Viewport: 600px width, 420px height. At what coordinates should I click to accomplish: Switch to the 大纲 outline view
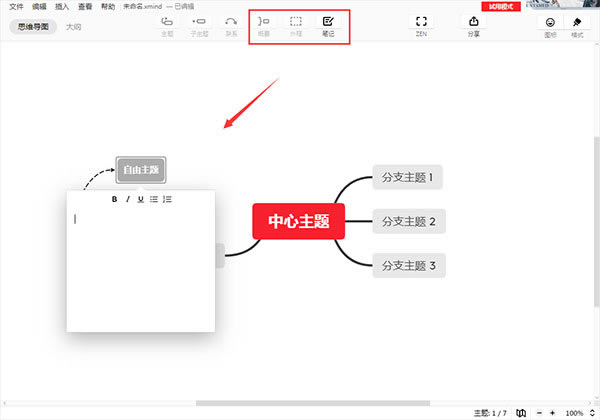tap(73, 27)
